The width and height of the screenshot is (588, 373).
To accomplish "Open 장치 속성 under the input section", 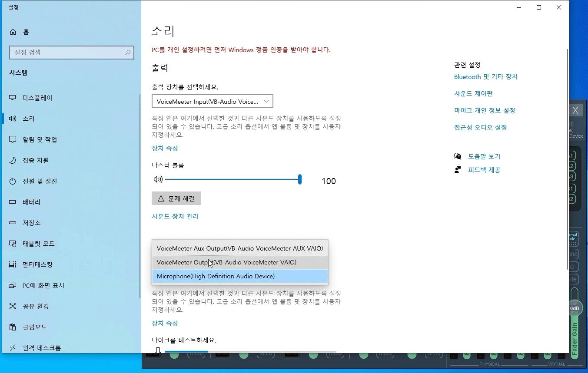I will (x=165, y=323).
